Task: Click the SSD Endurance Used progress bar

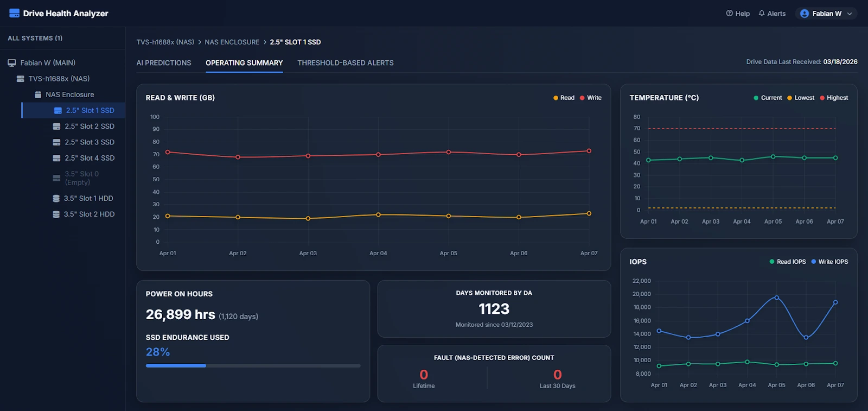Action: tap(253, 365)
